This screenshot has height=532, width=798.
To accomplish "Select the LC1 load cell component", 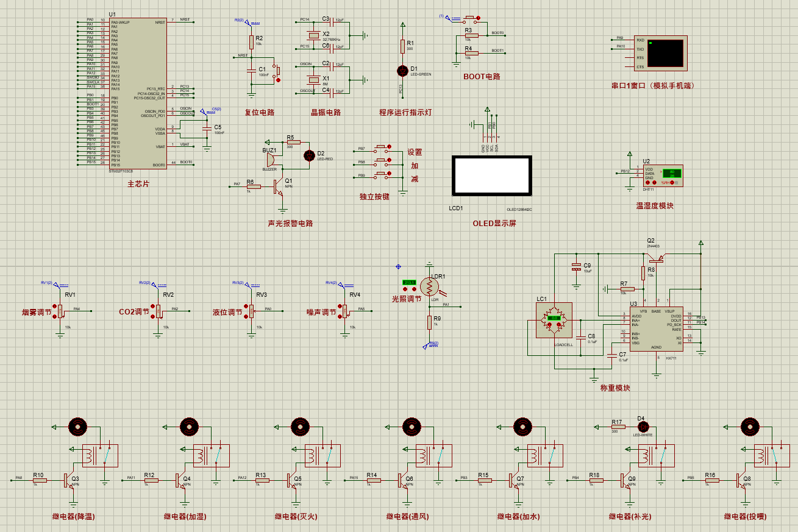I will tap(554, 320).
